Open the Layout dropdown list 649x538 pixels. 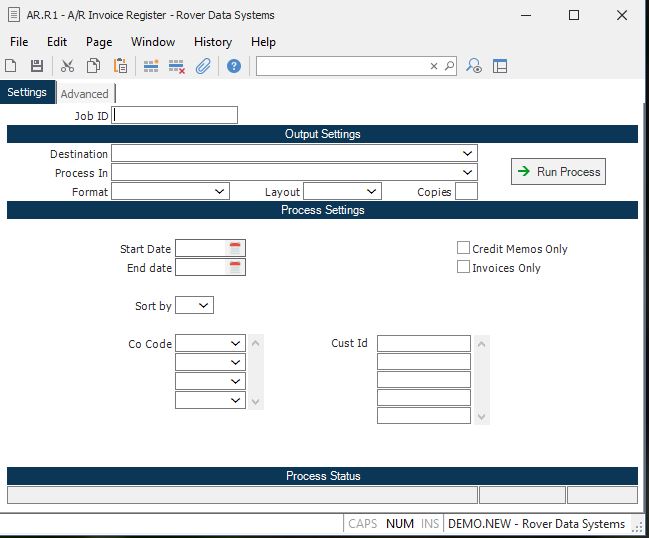[x=371, y=191]
